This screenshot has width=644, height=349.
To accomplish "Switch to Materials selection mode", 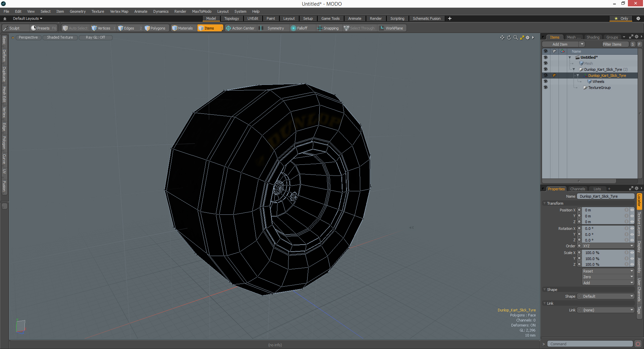I will [x=183, y=28].
